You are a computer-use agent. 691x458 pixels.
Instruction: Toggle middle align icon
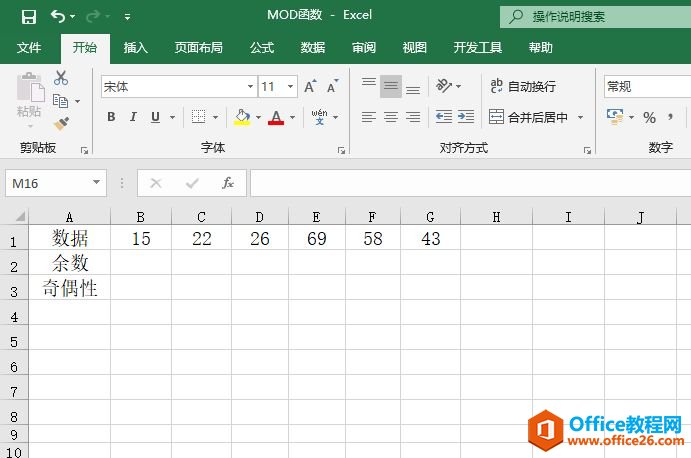(391, 86)
